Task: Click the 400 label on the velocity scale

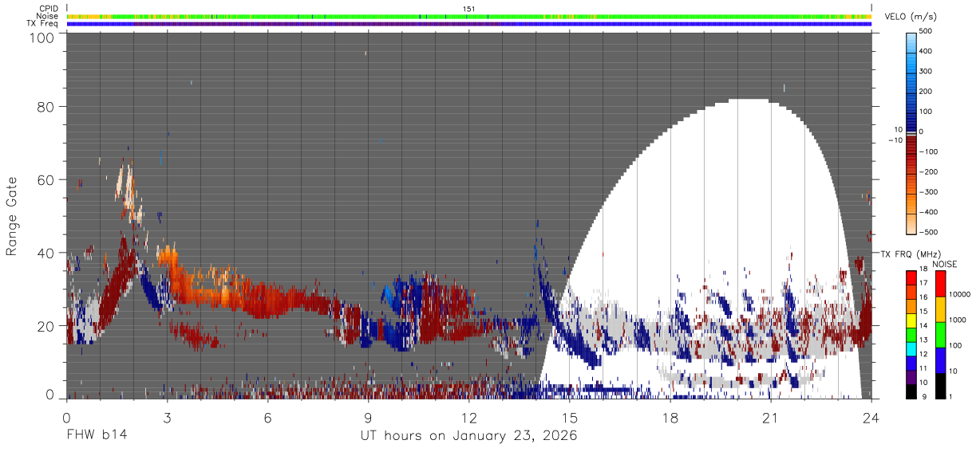Action: pyautogui.click(x=927, y=52)
